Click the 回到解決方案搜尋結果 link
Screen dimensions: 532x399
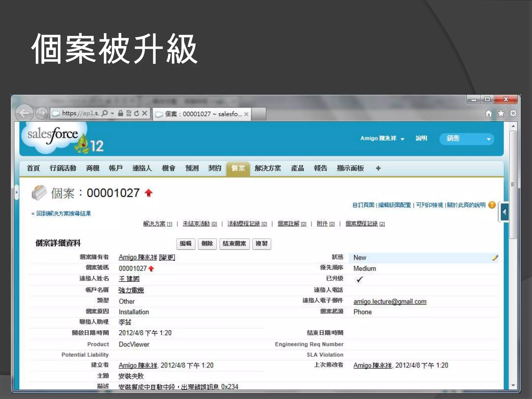pos(63,214)
